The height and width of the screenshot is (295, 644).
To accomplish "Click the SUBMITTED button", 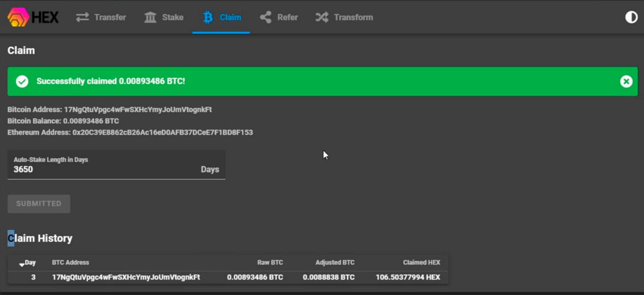I will (x=39, y=203).
